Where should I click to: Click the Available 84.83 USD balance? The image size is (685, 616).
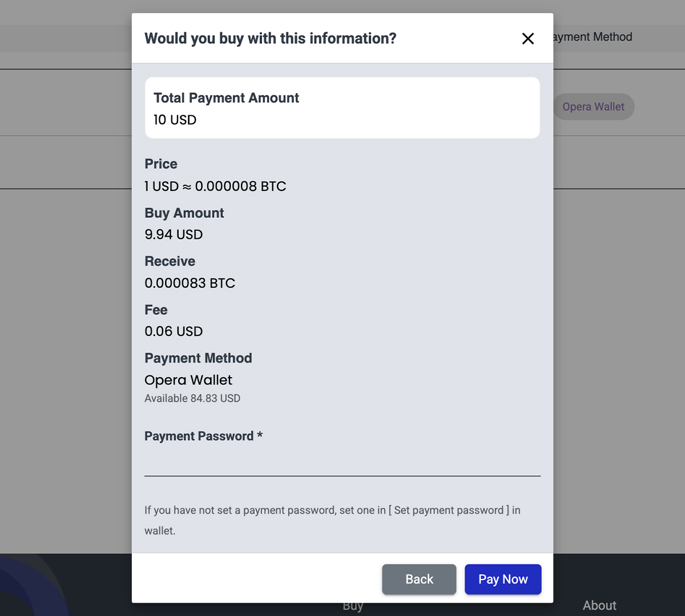pos(192,398)
